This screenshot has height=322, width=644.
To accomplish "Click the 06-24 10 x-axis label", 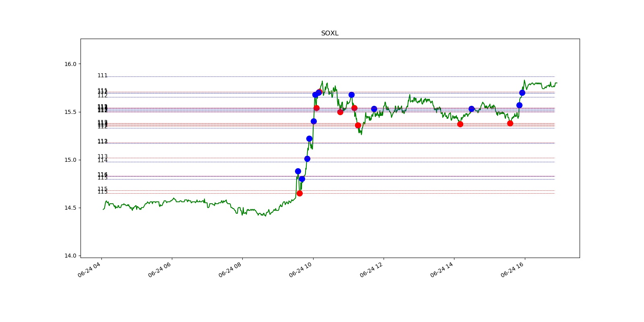I will point(301,270).
